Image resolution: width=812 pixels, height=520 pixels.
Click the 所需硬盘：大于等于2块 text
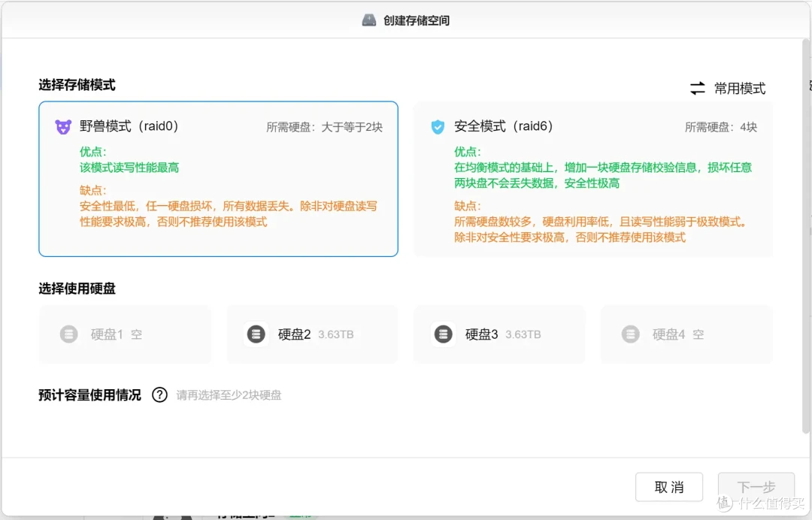324,127
